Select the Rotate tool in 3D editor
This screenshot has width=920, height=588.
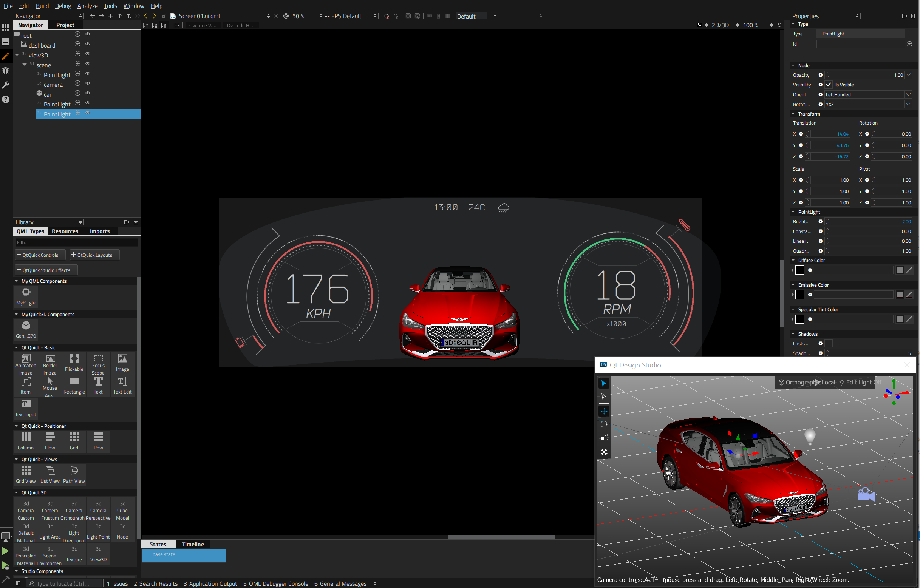[x=604, y=424]
